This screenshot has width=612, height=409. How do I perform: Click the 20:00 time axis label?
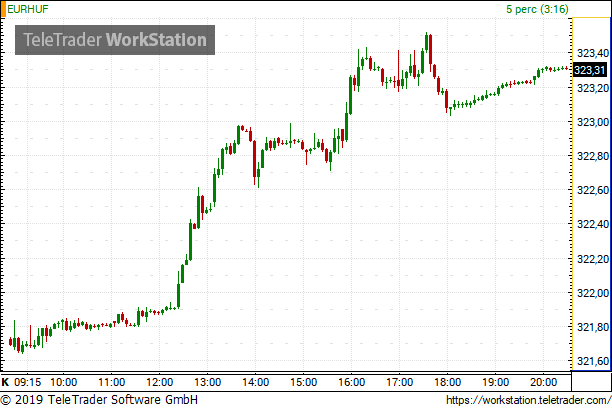pyautogui.click(x=544, y=382)
